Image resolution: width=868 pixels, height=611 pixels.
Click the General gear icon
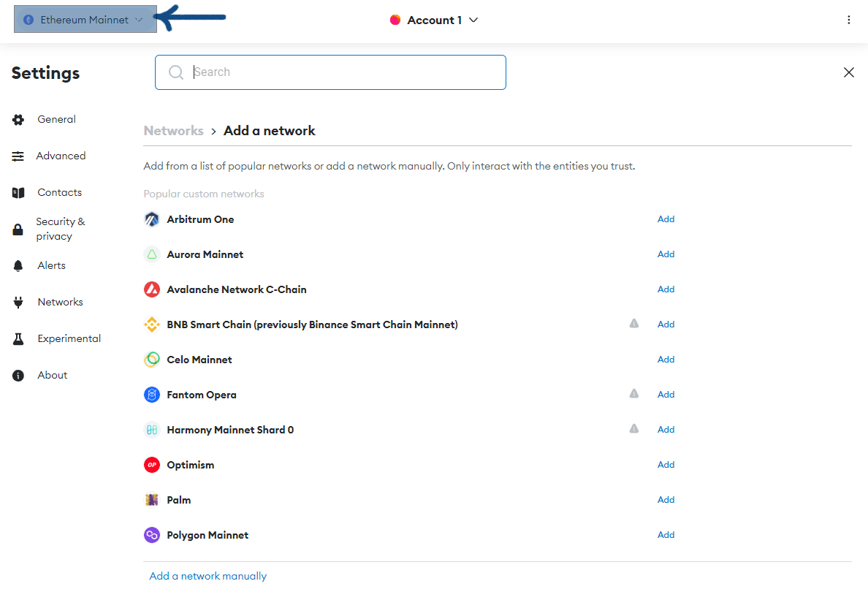tap(18, 120)
